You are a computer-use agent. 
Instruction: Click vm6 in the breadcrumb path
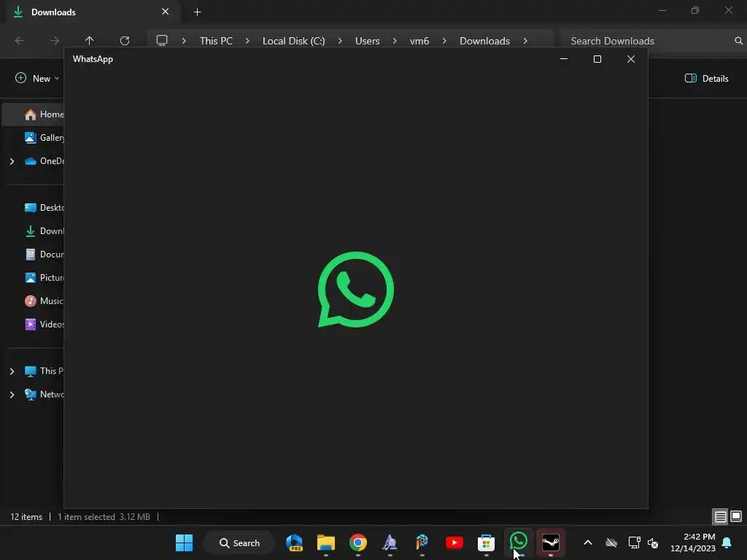[419, 41]
